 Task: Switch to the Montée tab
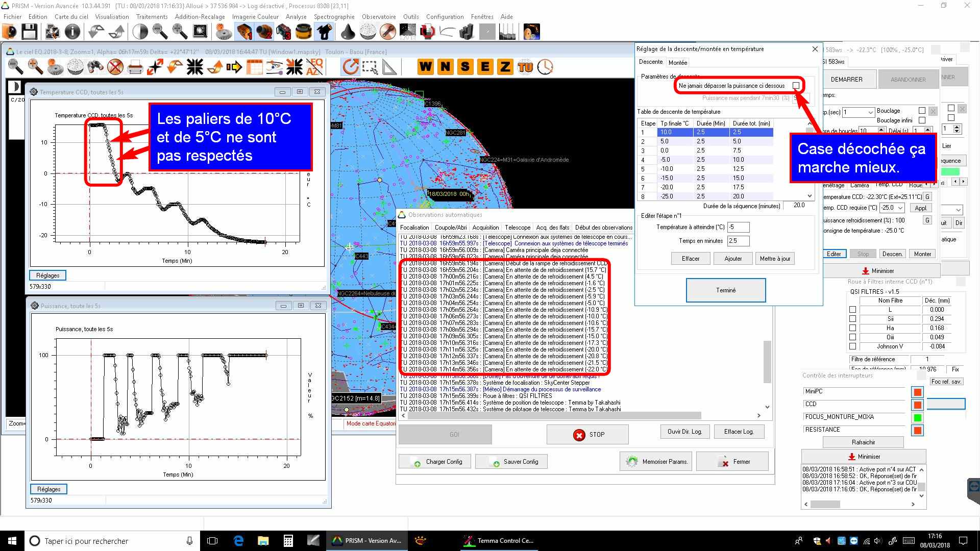tap(677, 62)
